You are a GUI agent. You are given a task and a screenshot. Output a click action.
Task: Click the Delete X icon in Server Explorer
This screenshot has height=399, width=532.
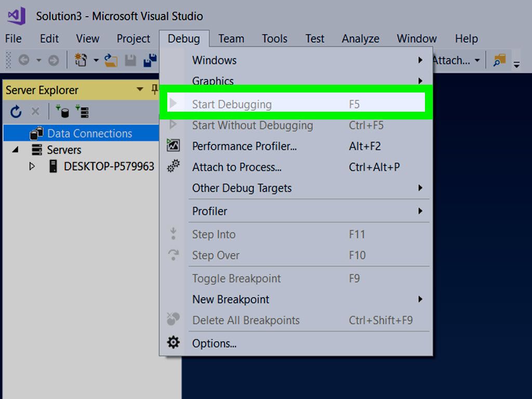pyautogui.click(x=35, y=111)
